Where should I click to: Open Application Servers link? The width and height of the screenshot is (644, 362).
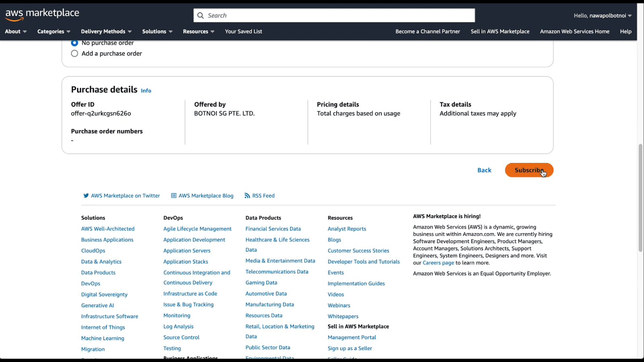click(x=187, y=251)
